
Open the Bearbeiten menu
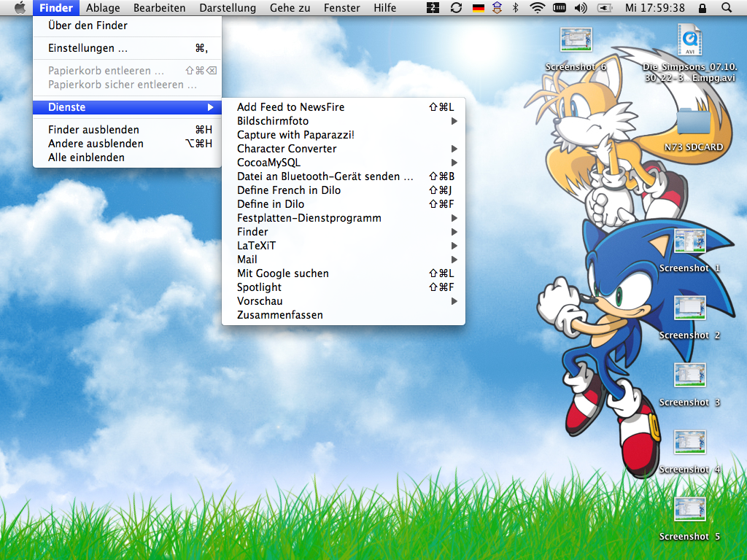(x=160, y=7)
